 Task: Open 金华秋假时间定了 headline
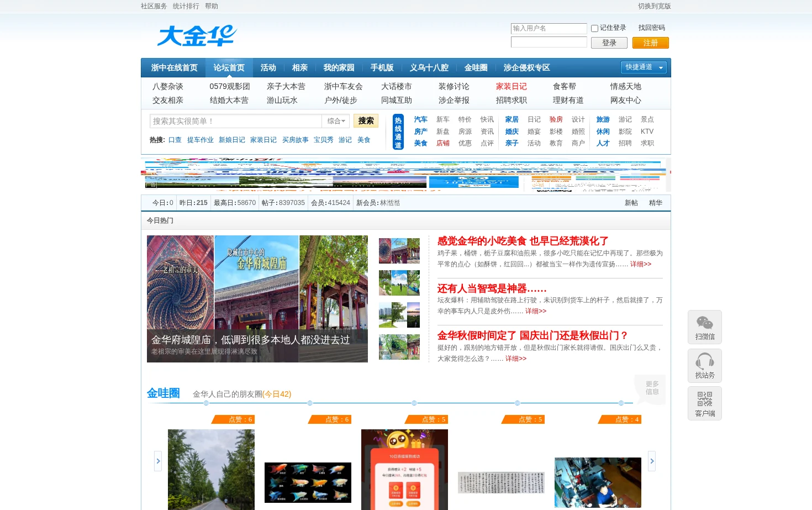pos(532,335)
